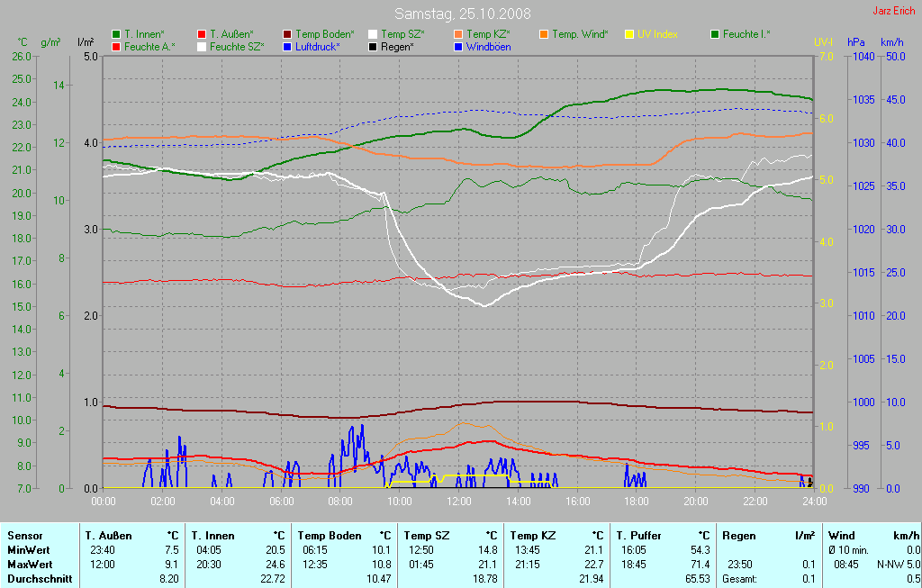This screenshot has width=922, height=588.
Task: Click the white Temp SZ legend square
Action: pyautogui.click(x=373, y=34)
